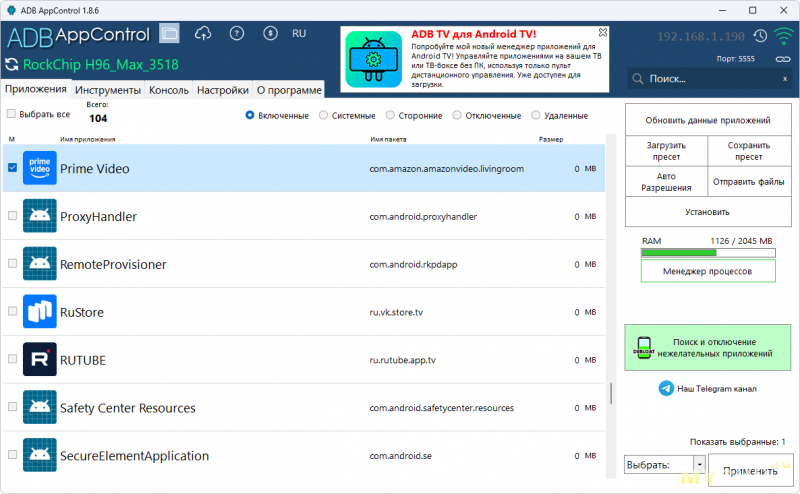Select the Системные radio button
Image resolution: width=800 pixels, height=494 pixels.
pyautogui.click(x=323, y=115)
